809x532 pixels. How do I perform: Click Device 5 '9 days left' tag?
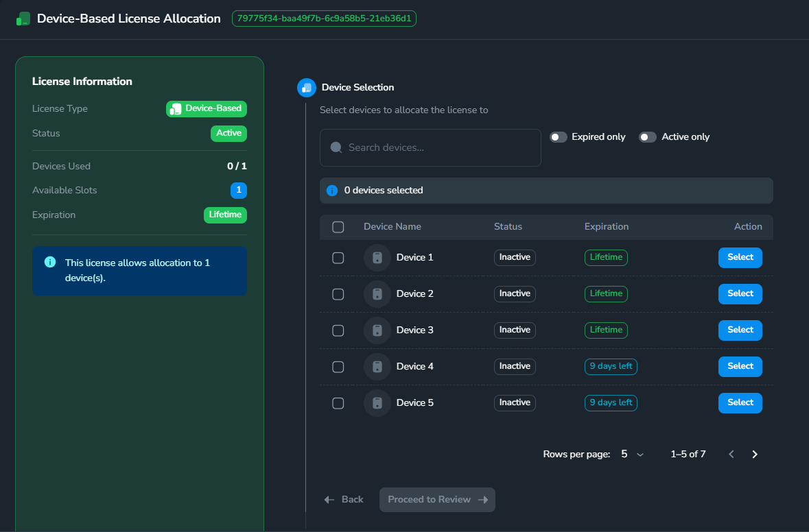(x=611, y=402)
